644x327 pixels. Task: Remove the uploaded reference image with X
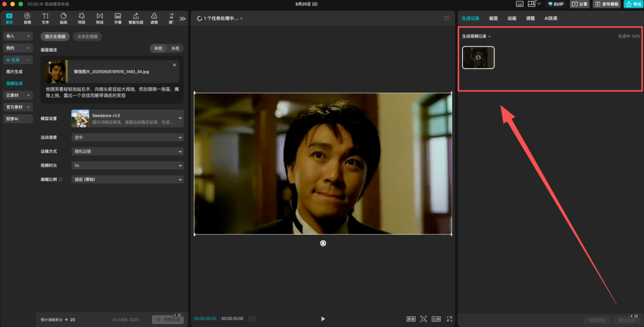coord(175,65)
